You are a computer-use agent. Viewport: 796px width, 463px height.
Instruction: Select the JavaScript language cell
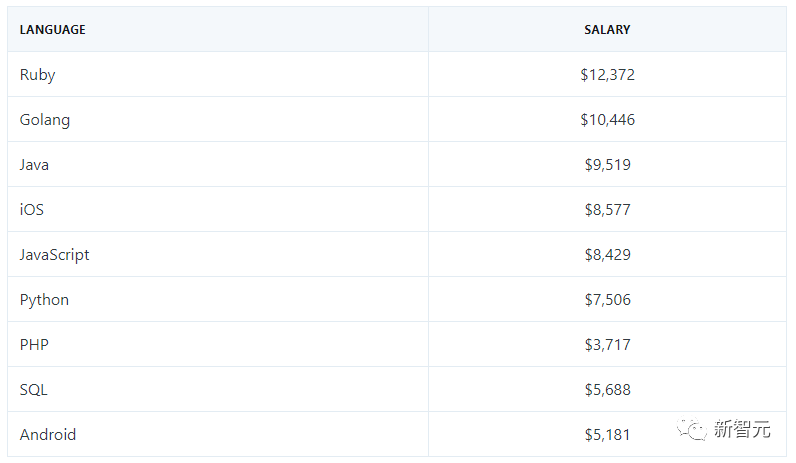coord(55,255)
